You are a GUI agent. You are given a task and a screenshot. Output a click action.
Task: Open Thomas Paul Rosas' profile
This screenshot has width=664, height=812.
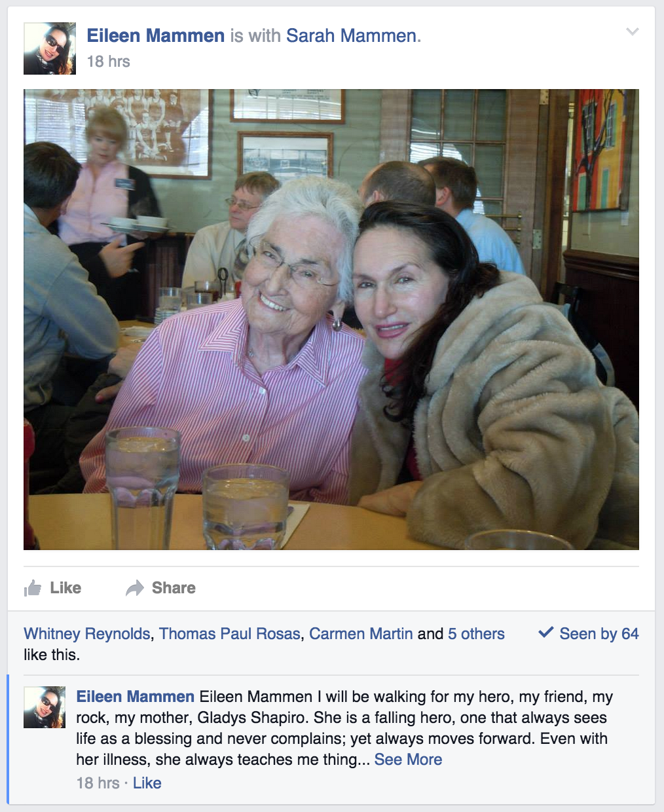tap(230, 634)
